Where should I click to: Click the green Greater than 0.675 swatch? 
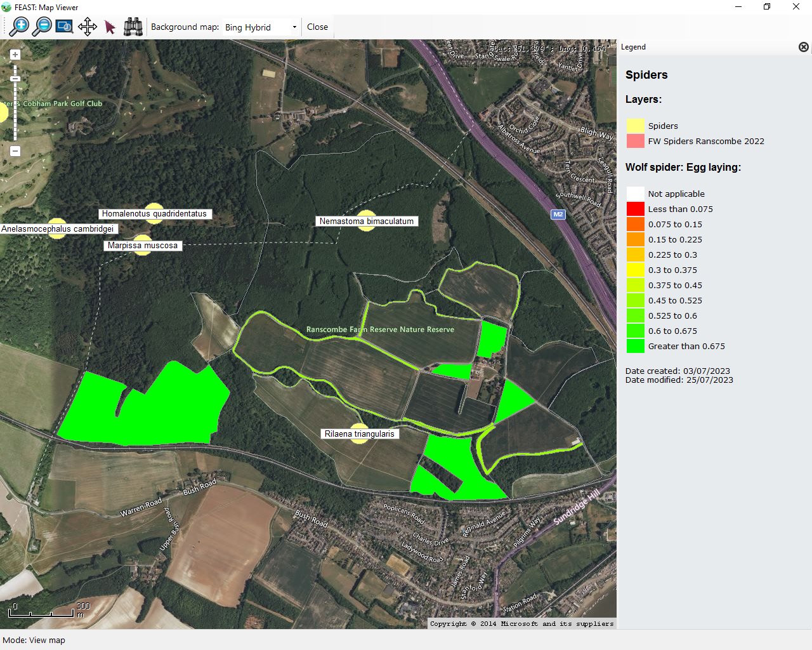[635, 346]
